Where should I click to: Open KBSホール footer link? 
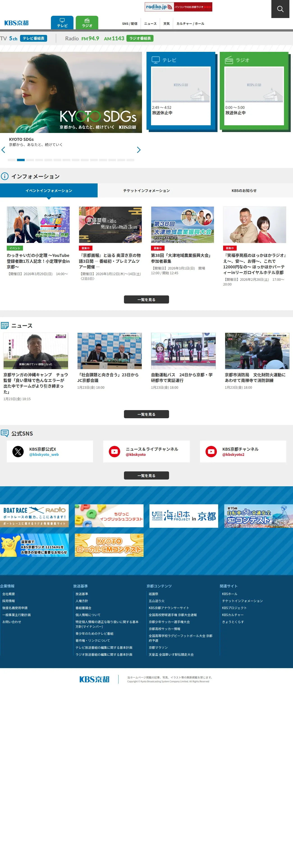(x=230, y=594)
